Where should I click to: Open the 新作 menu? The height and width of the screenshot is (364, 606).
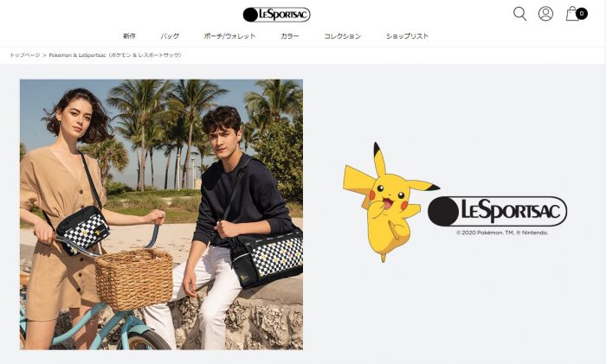click(129, 36)
